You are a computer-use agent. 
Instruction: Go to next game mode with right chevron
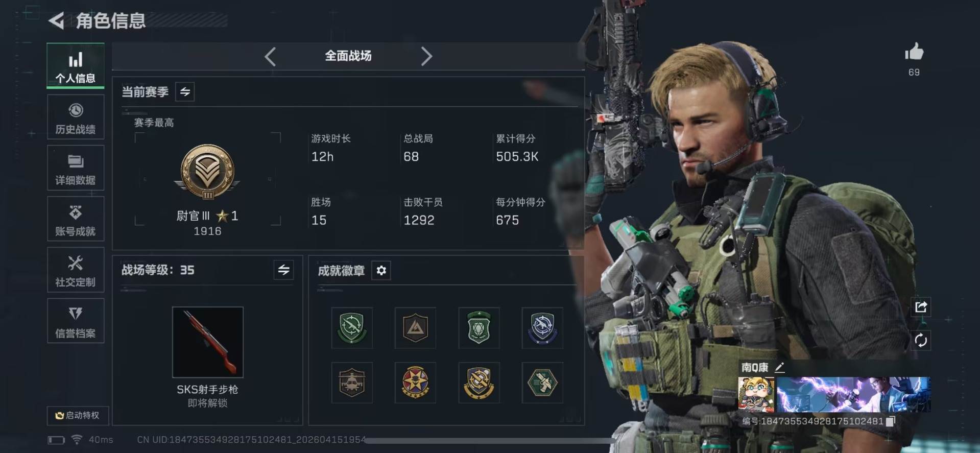click(426, 56)
